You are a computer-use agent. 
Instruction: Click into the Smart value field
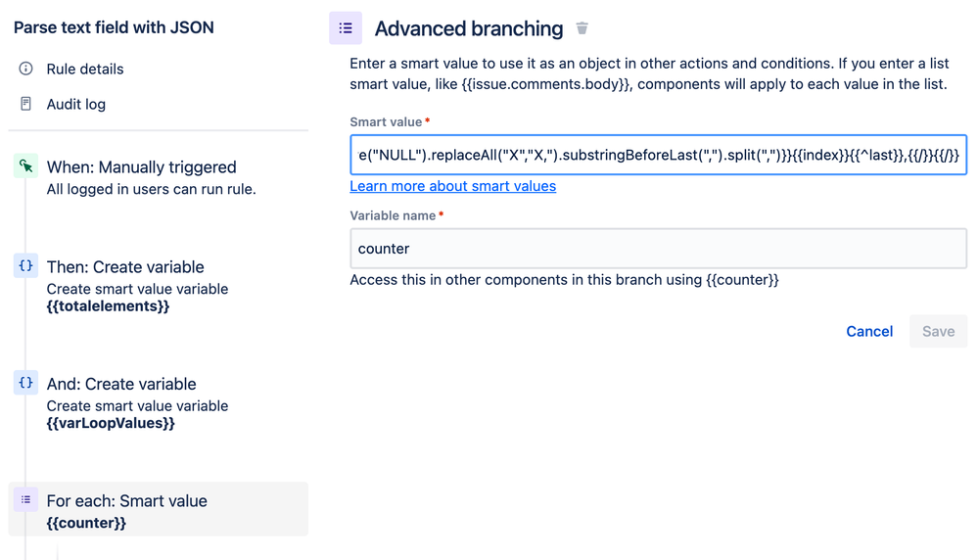pos(658,155)
